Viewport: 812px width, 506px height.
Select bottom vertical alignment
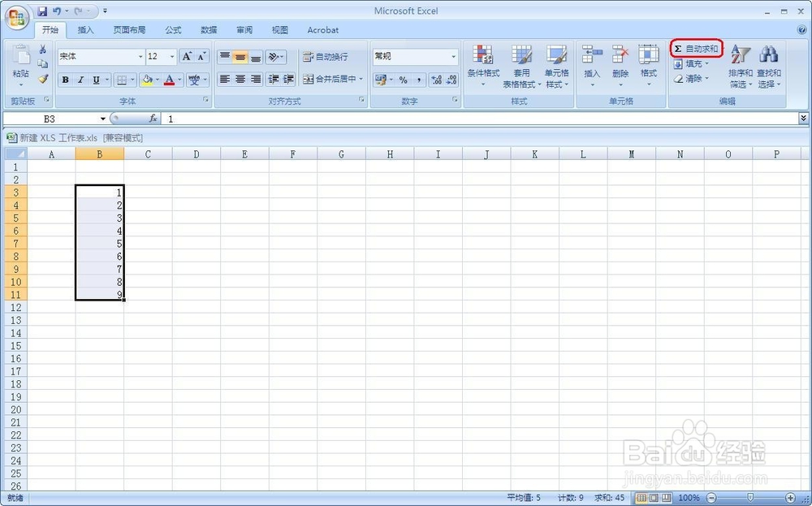coord(255,57)
